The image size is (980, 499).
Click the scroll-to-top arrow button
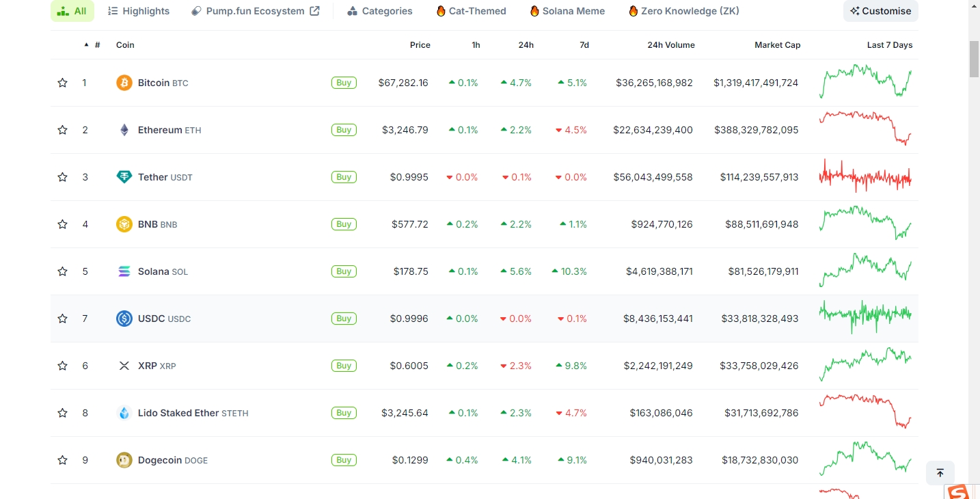pyautogui.click(x=940, y=473)
